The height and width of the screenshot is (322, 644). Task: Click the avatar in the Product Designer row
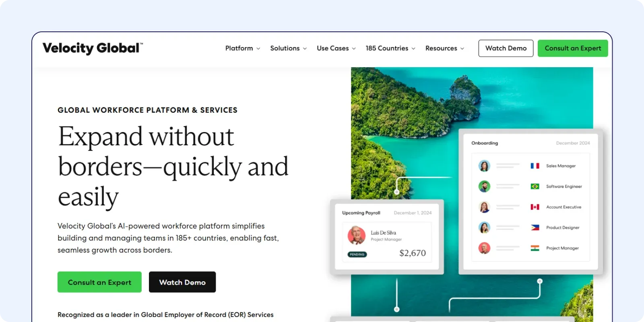(x=484, y=227)
